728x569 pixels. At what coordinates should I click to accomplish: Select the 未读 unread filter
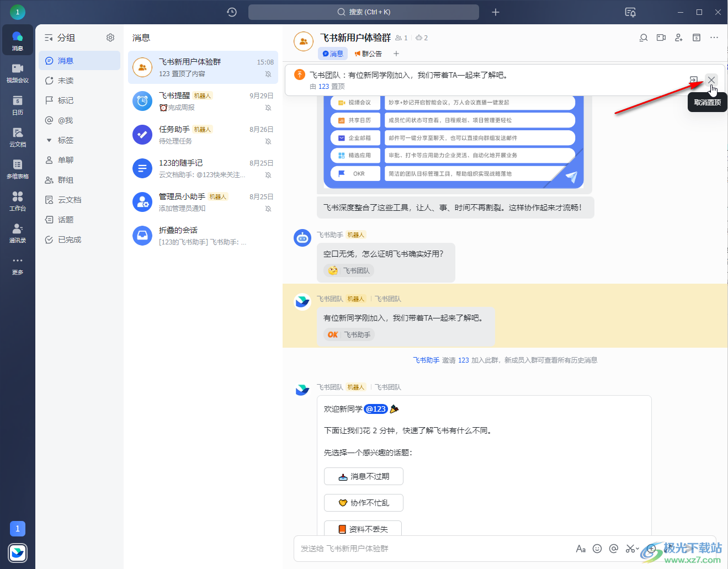tap(79, 81)
